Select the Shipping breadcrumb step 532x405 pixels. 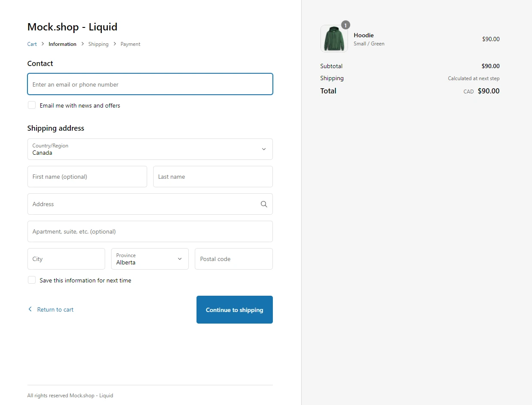click(x=98, y=44)
